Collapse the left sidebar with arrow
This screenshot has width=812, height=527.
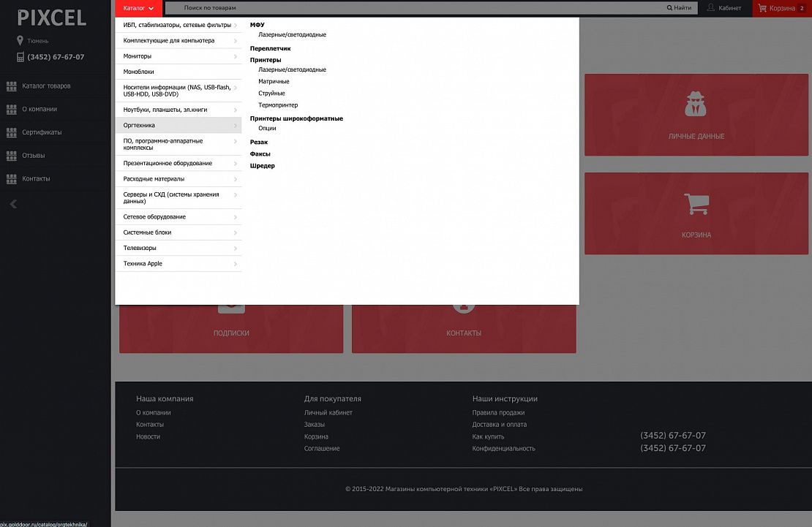13,204
